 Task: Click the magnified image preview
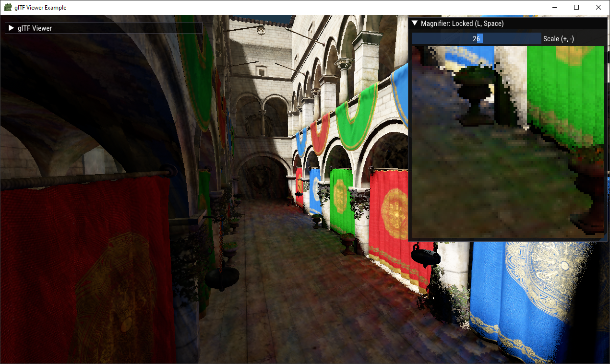click(x=508, y=142)
